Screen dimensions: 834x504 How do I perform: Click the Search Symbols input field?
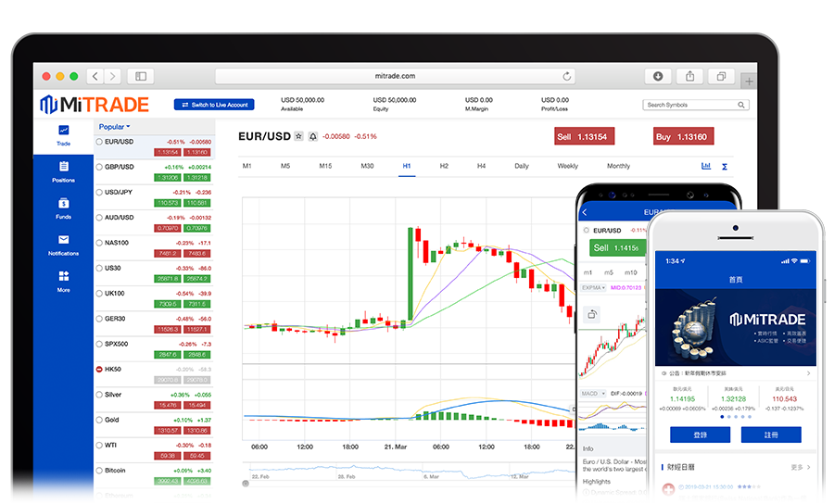coord(695,105)
